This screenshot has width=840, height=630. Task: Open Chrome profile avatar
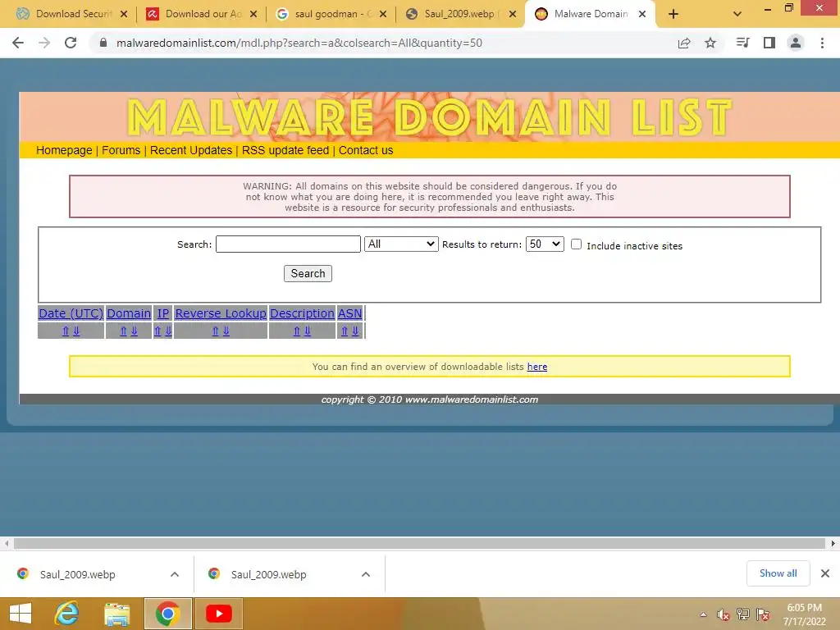point(796,43)
